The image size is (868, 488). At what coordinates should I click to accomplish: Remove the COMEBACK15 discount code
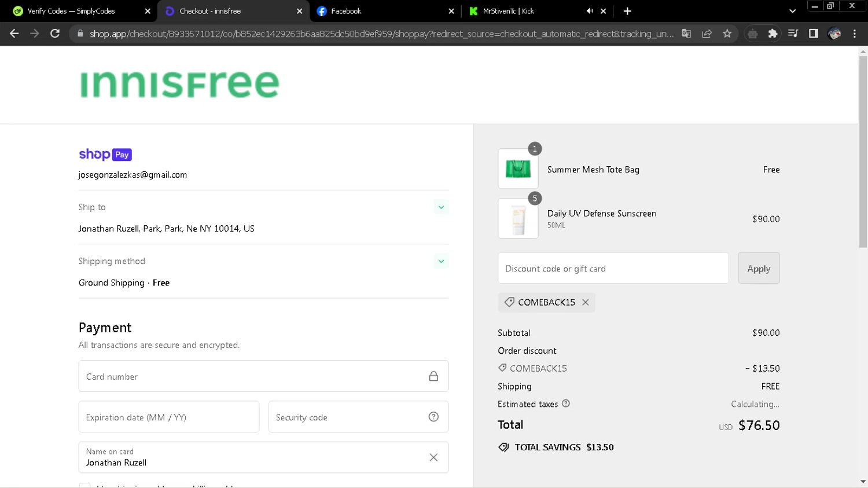[x=586, y=302]
